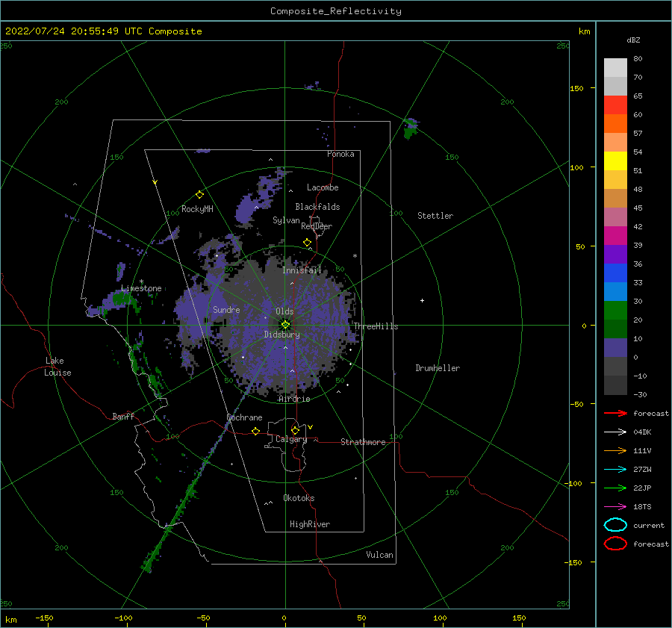
Task: Click the Airdrie city label
Action: point(294,399)
